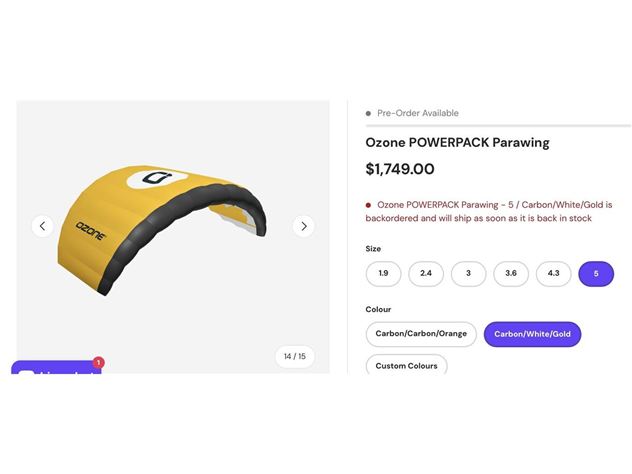
Task: Open the purple chat widget
Action: pos(56,367)
